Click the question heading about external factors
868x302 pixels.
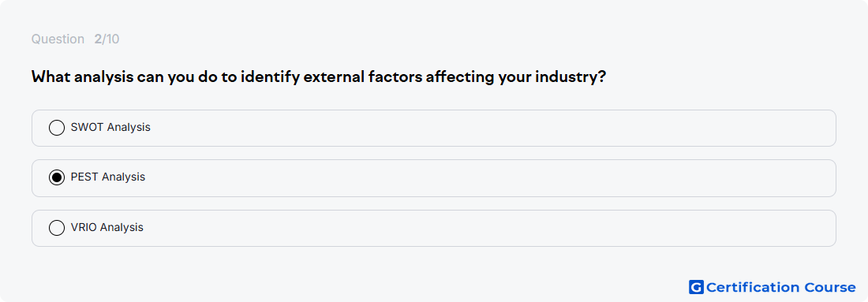(x=318, y=77)
